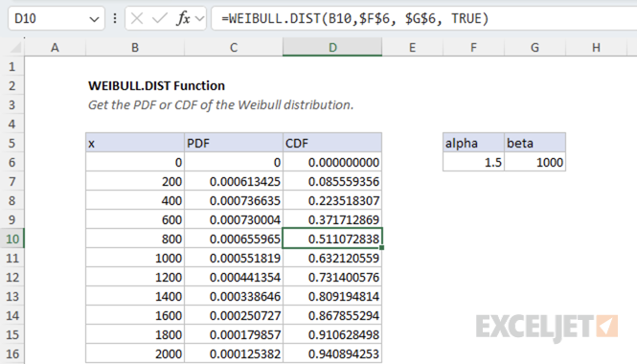Select column G header
Viewport: 637px width, 364px height.
pyautogui.click(x=535, y=48)
